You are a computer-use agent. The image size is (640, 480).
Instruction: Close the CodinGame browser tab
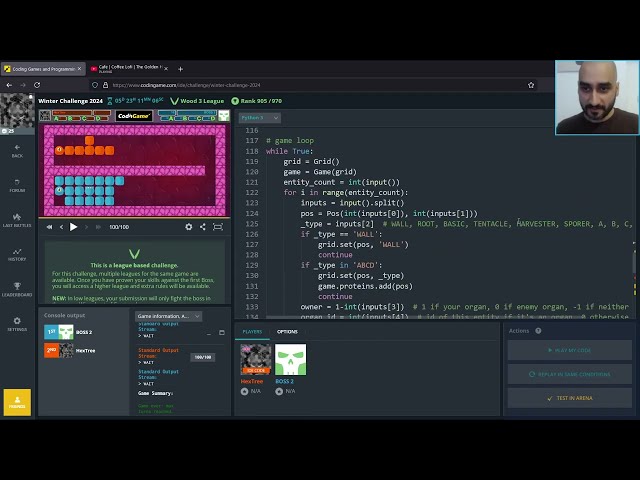pyautogui.click(x=80, y=69)
